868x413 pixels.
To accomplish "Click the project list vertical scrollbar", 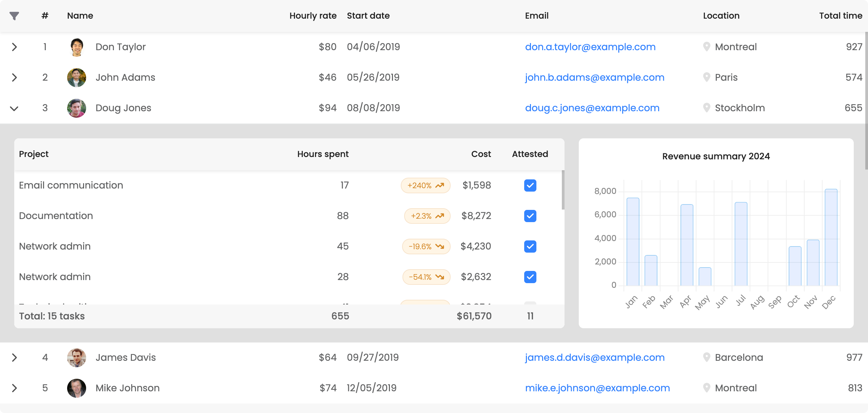I will [563, 190].
